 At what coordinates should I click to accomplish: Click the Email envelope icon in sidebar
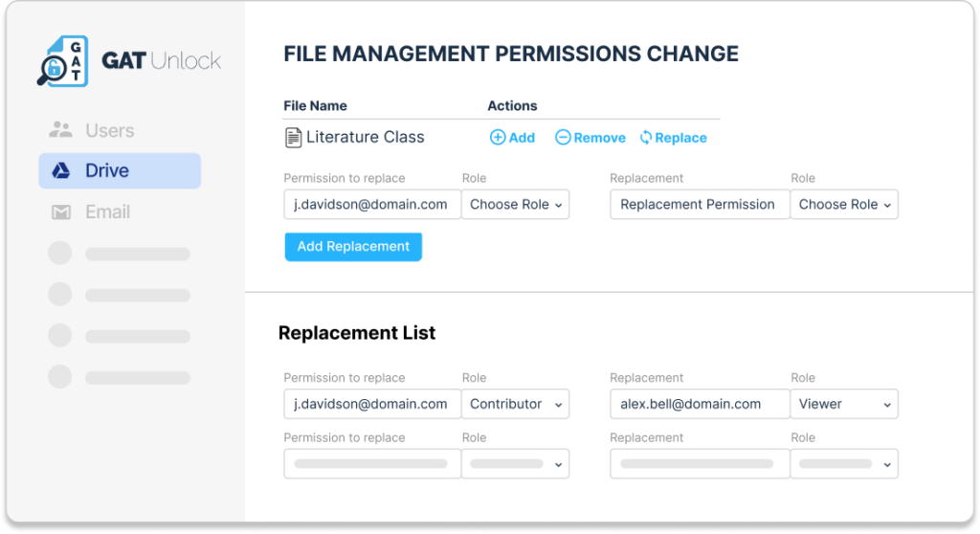(61, 211)
